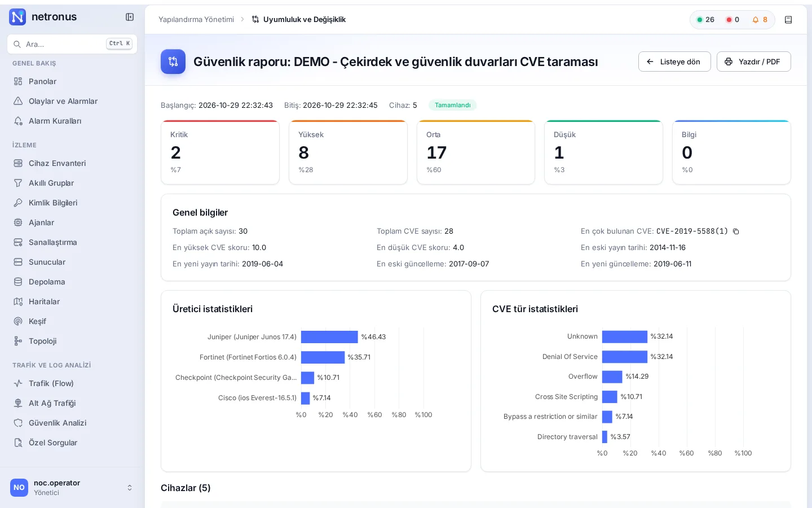Click Yapılandırma Yönetimi breadcrumb

click(196, 19)
